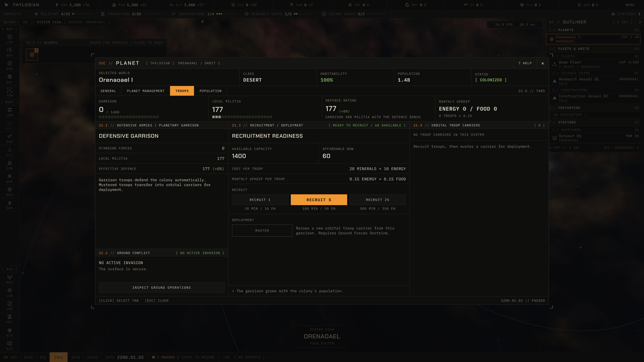Image resolution: width=644 pixels, height=362 pixels.
Task: Open the LAB laboratory icon
Action: click(x=10, y=292)
